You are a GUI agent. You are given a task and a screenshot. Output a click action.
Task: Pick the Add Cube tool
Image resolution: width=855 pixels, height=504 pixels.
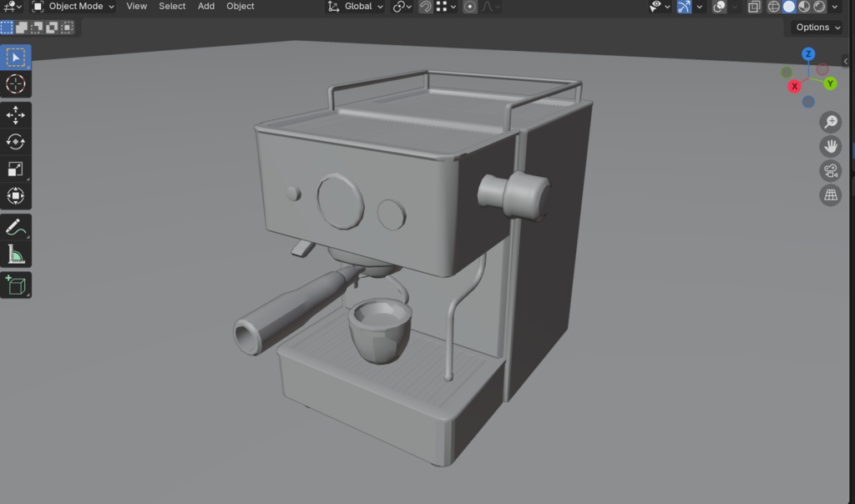point(15,285)
